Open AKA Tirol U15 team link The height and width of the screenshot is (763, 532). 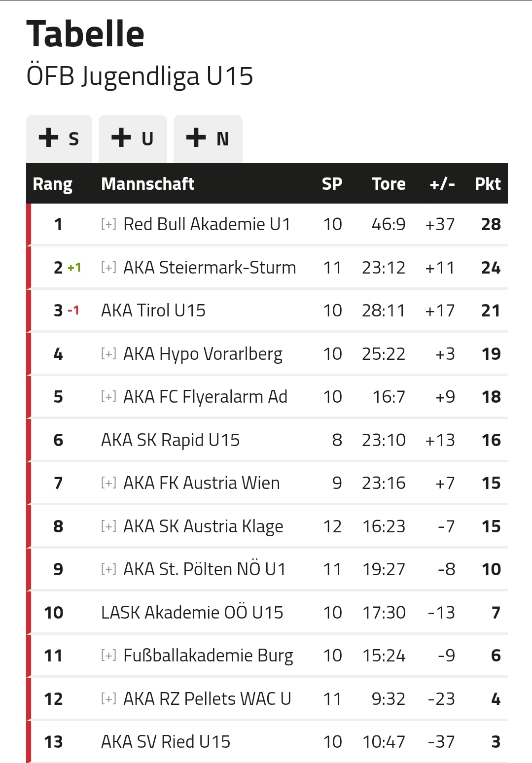point(153,311)
